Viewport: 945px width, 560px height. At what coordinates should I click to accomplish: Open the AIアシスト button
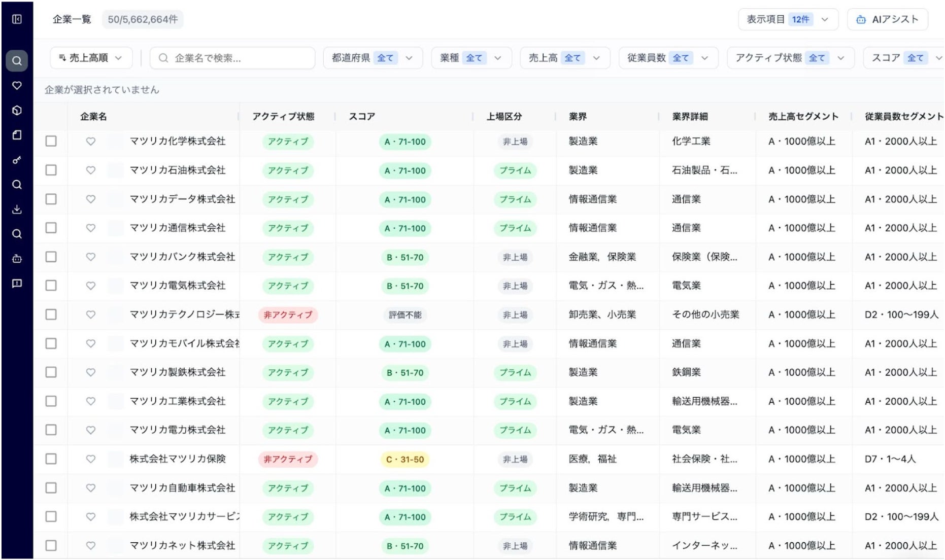click(x=888, y=20)
